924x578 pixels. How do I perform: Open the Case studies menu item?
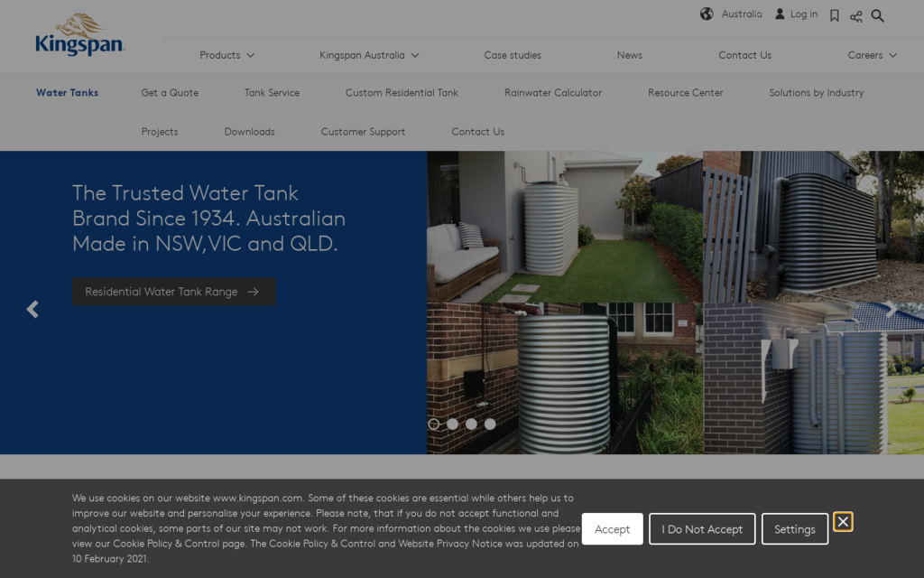point(513,55)
